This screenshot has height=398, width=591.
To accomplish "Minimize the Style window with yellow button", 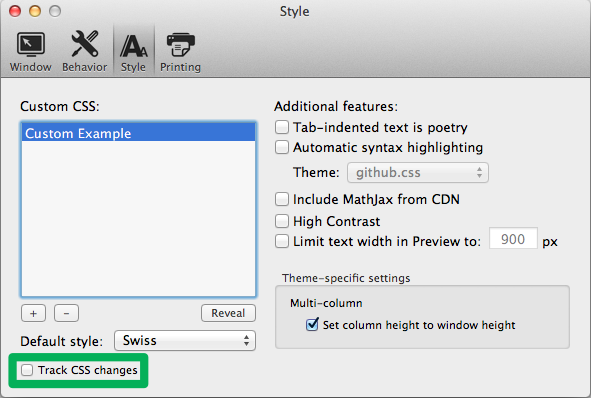I will coord(35,11).
